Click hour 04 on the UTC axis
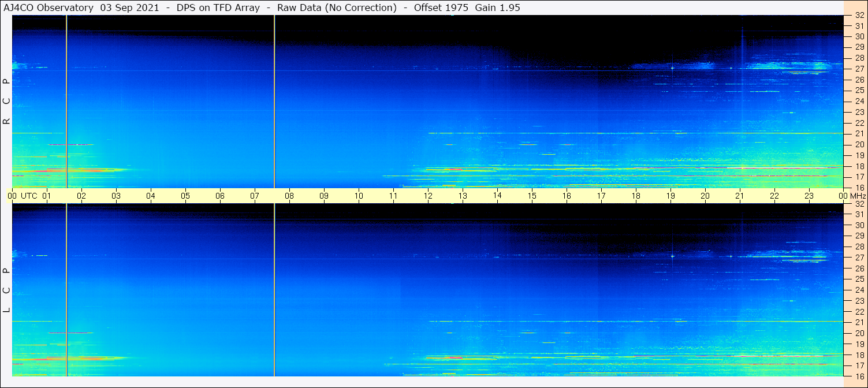The width and height of the screenshot is (868, 388). (151, 196)
